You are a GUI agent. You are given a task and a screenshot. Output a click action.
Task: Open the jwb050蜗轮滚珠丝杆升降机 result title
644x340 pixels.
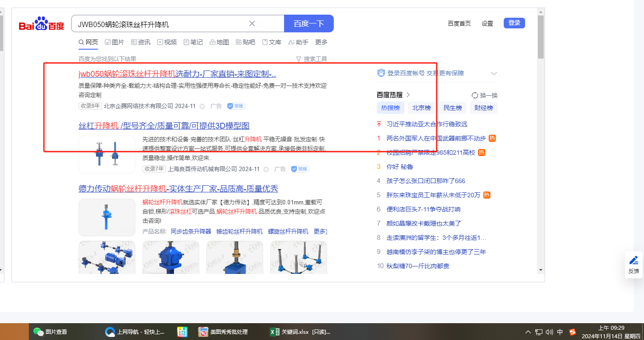(x=177, y=74)
